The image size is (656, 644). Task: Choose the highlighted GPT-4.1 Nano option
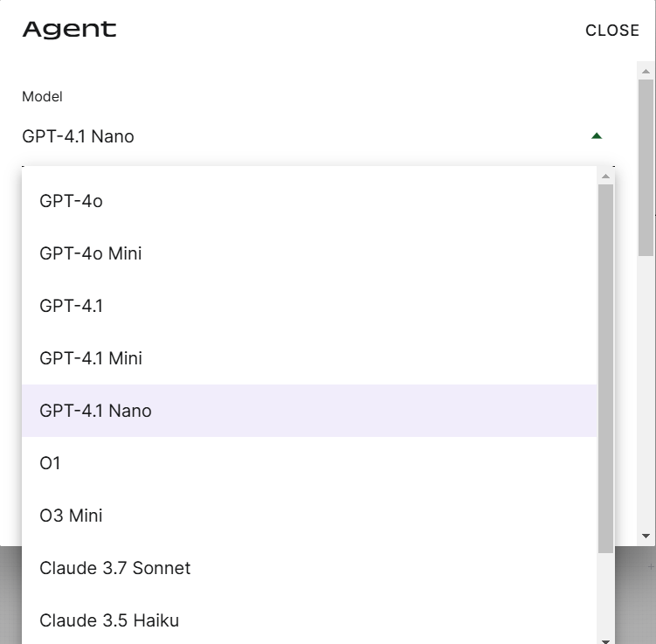click(309, 411)
